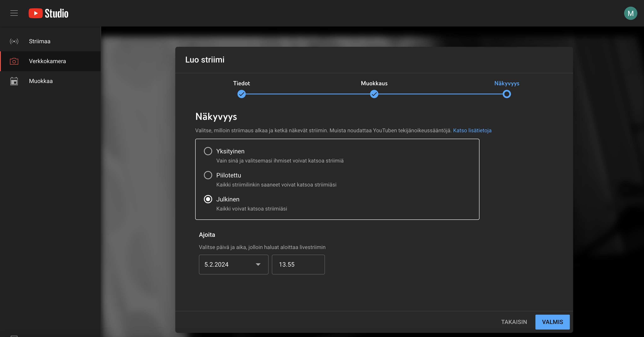Select the Yksityinen radio button
This screenshot has height=337, width=644.
pos(208,151)
